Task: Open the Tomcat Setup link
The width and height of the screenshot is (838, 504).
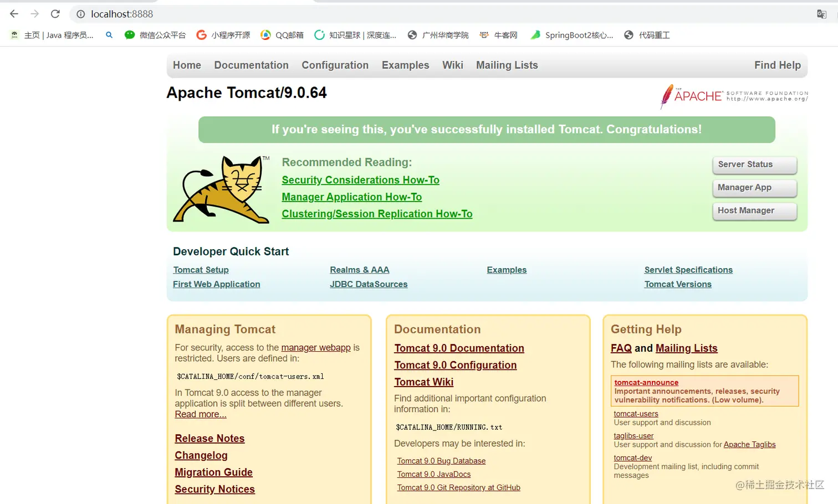Action: 201,270
